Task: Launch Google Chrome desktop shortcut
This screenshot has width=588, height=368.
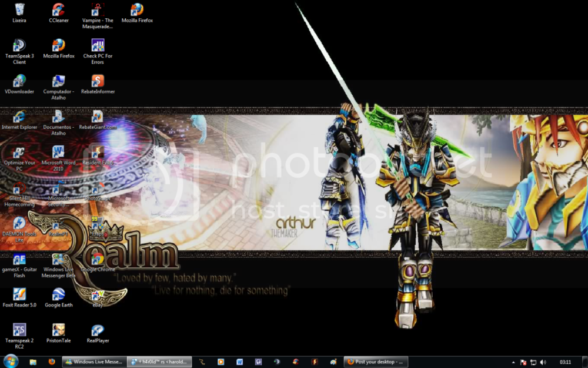Action: coord(98,260)
